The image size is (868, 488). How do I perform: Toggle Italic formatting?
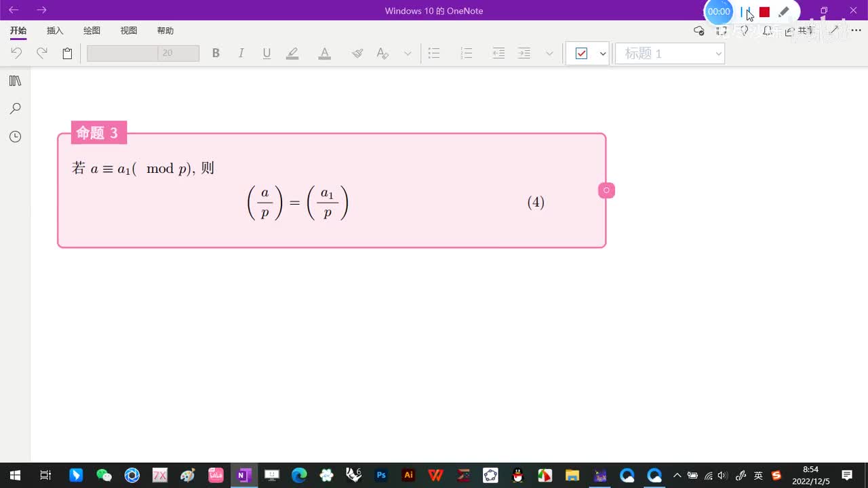coord(241,54)
